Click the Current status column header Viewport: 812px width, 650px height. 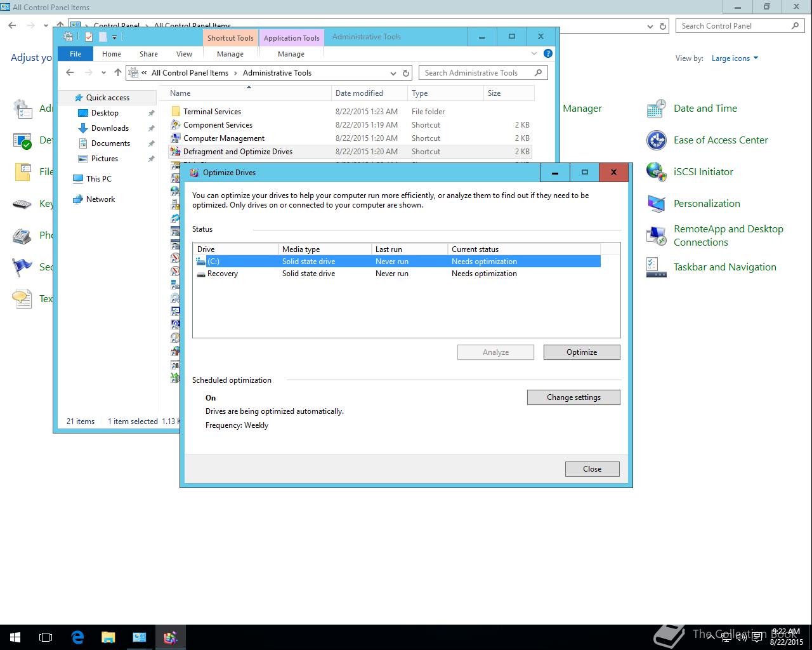point(524,249)
